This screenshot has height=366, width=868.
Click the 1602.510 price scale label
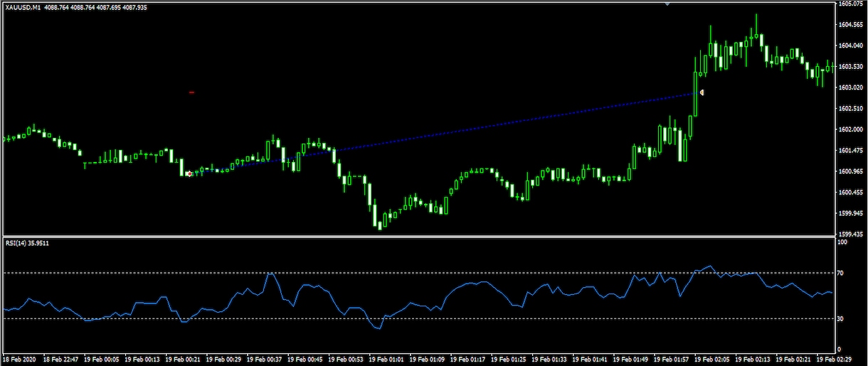tap(851, 109)
